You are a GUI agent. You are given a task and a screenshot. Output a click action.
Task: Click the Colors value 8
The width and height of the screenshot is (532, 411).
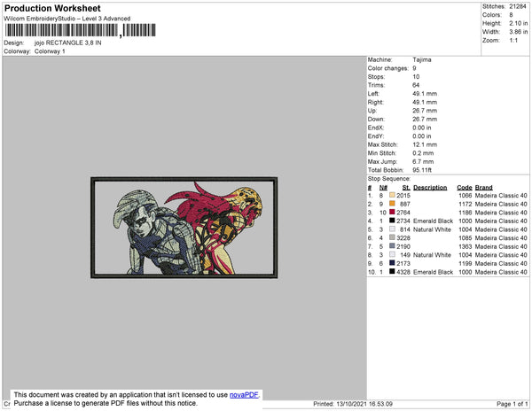point(511,15)
